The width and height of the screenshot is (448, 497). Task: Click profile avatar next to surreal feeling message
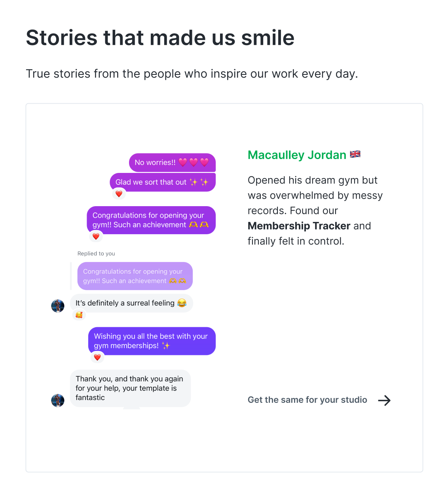(58, 306)
